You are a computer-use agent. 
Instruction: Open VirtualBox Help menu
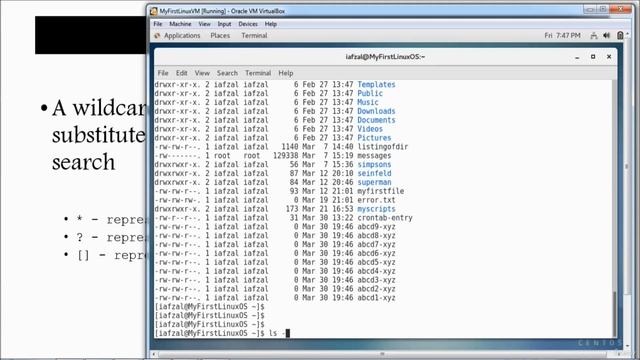click(271, 24)
